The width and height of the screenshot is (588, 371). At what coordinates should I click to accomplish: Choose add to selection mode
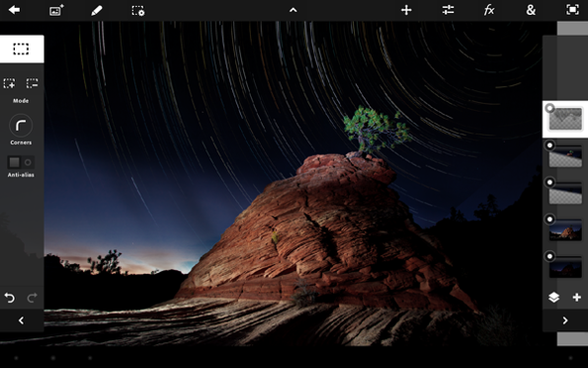[9, 83]
